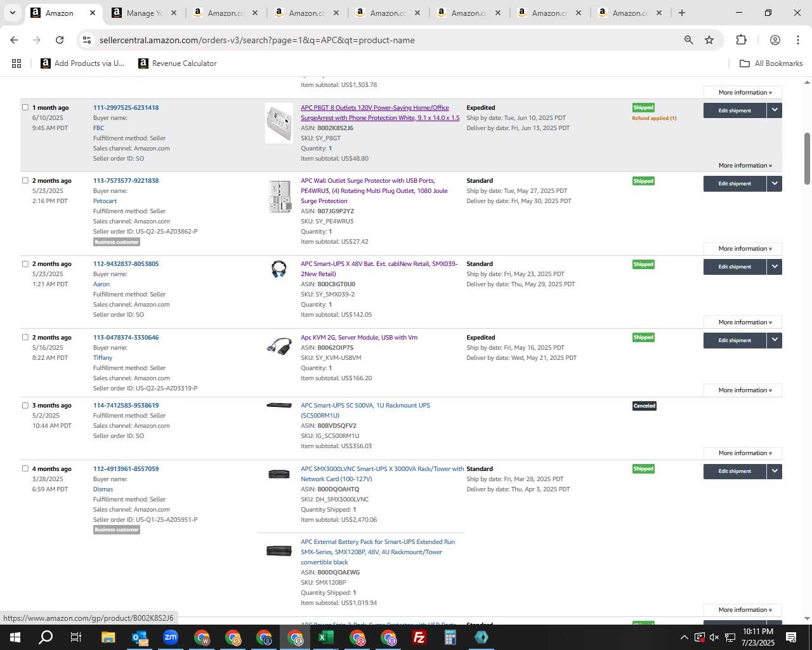Click Edit shipment for APC P8GT order
Screen dimensions: 812x650
[x=735, y=110]
